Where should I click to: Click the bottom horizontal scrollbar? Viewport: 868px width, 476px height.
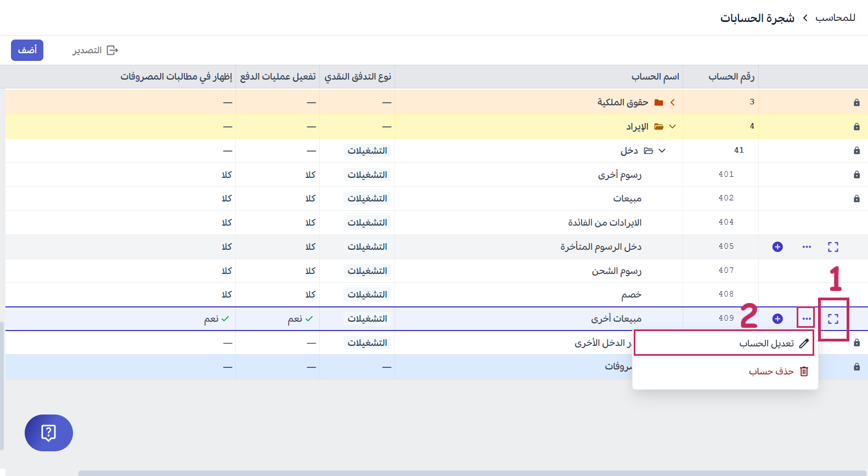tap(472, 473)
